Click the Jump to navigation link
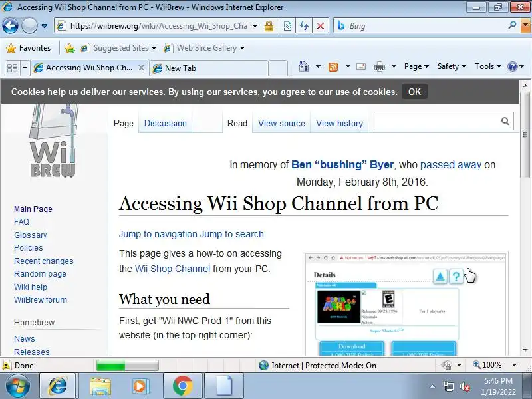Viewport: 532px width, 399px height. point(158,234)
